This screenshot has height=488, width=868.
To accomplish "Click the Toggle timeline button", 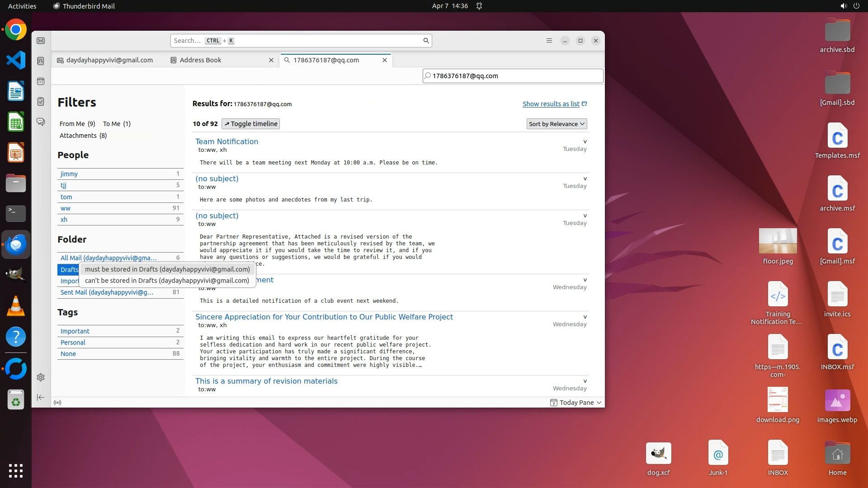I will (250, 124).
